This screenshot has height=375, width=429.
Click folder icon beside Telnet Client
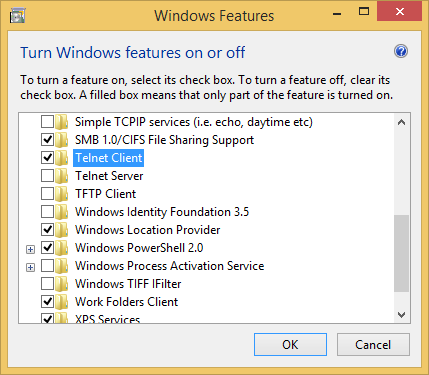(x=62, y=158)
